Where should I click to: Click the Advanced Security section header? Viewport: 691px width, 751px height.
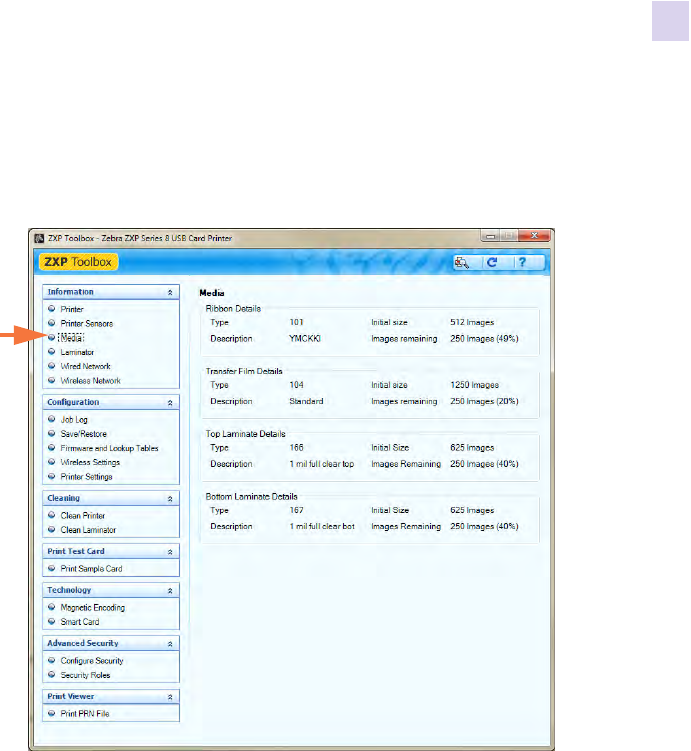111,643
